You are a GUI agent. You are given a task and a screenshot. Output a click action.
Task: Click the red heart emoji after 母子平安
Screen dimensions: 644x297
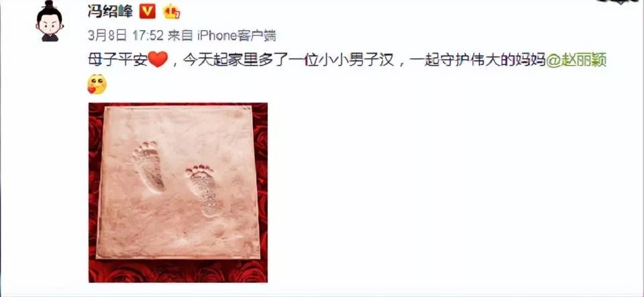pos(157,61)
